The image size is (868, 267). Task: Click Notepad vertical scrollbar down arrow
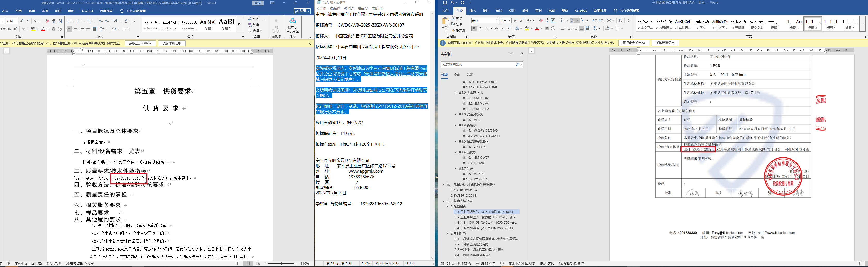point(432,258)
